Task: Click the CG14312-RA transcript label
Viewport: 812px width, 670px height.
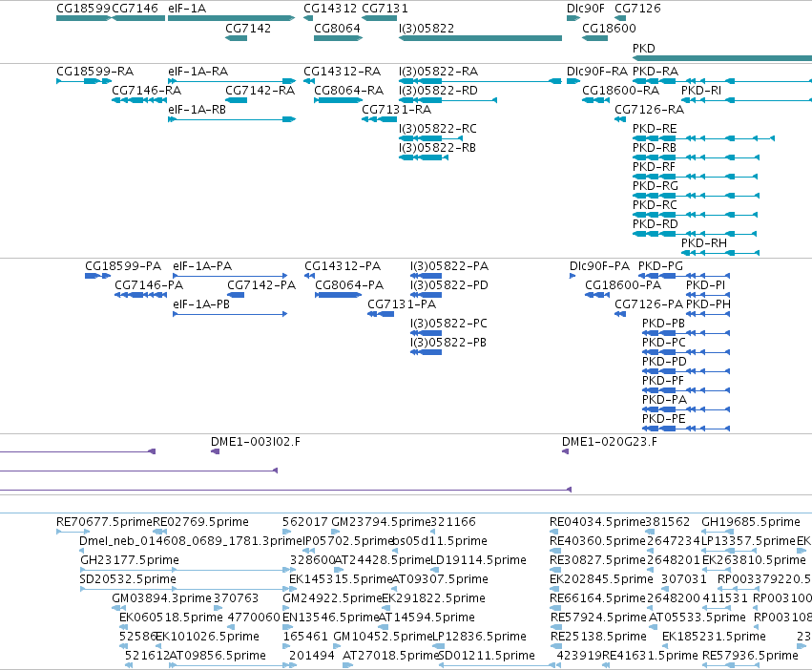Action: click(343, 71)
